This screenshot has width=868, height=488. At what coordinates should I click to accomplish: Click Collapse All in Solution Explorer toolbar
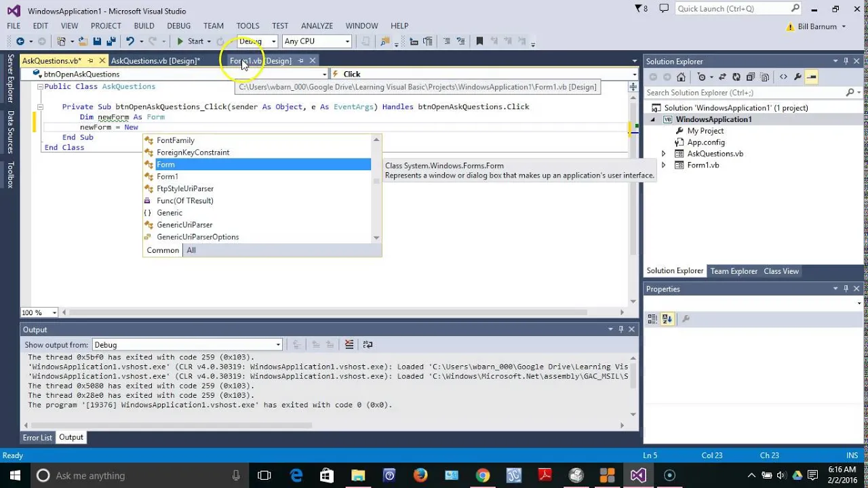tap(749, 77)
